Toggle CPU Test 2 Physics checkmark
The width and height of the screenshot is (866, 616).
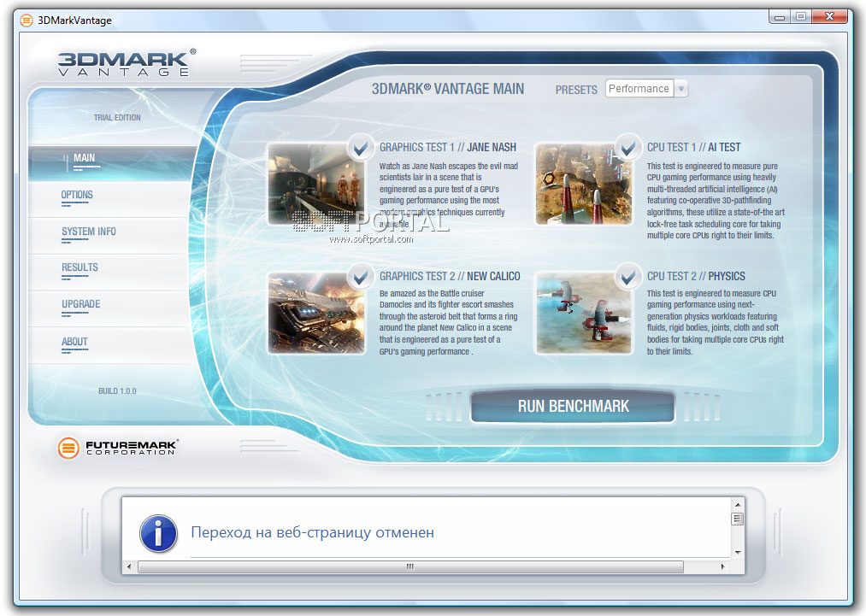point(628,277)
